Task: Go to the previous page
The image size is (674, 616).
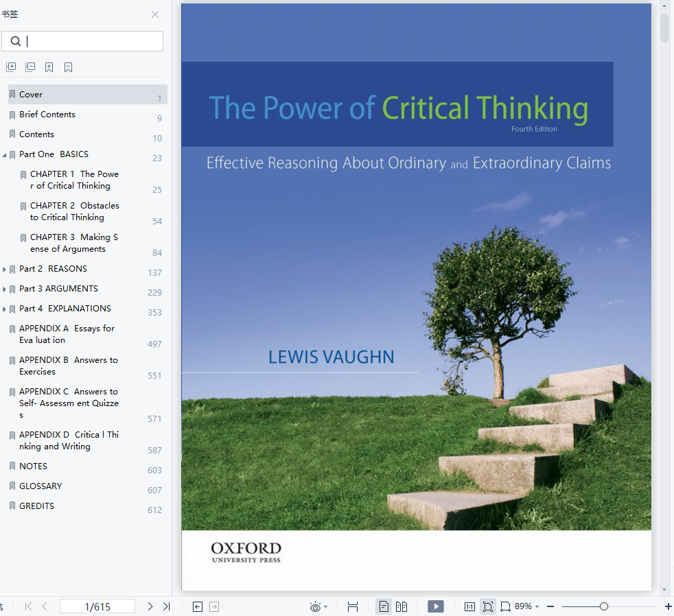Action: click(45, 606)
